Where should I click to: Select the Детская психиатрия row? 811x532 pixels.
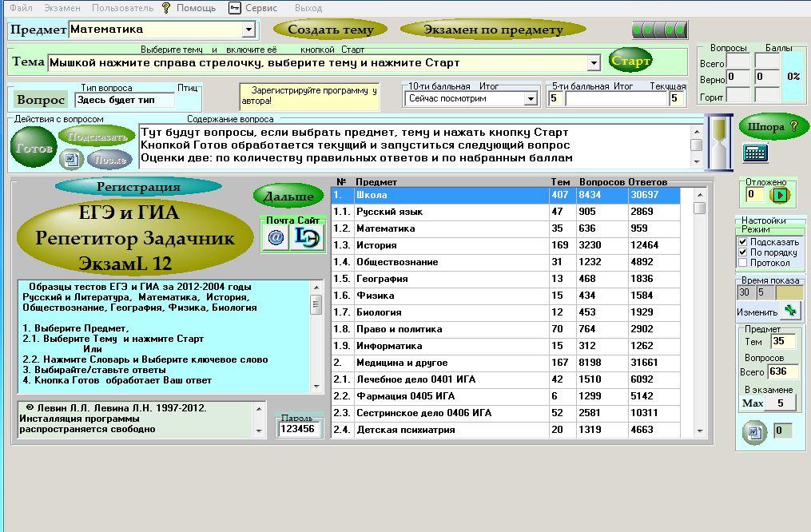point(505,430)
